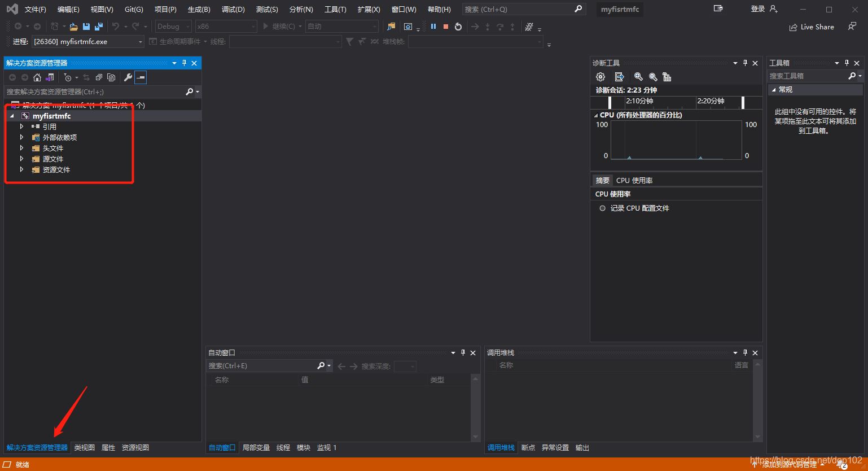The width and height of the screenshot is (868, 471).
Task: Open the 调试(D) menu
Action: [x=233, y=10]
